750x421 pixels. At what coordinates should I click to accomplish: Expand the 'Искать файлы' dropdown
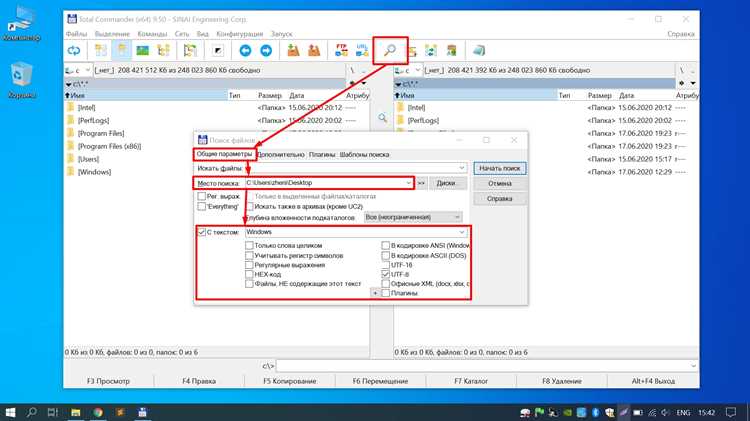click(462, 168)
